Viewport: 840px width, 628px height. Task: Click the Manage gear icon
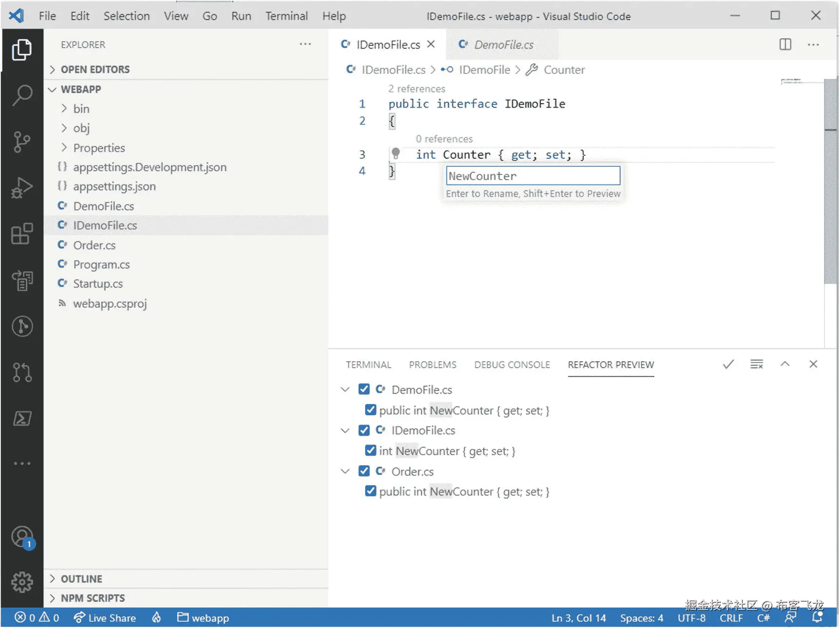point(22,582)
